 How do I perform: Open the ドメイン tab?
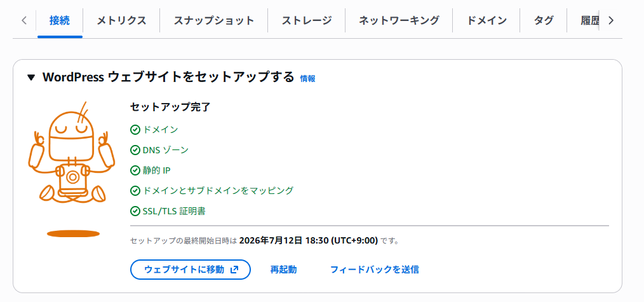click(x=486, y=20)
